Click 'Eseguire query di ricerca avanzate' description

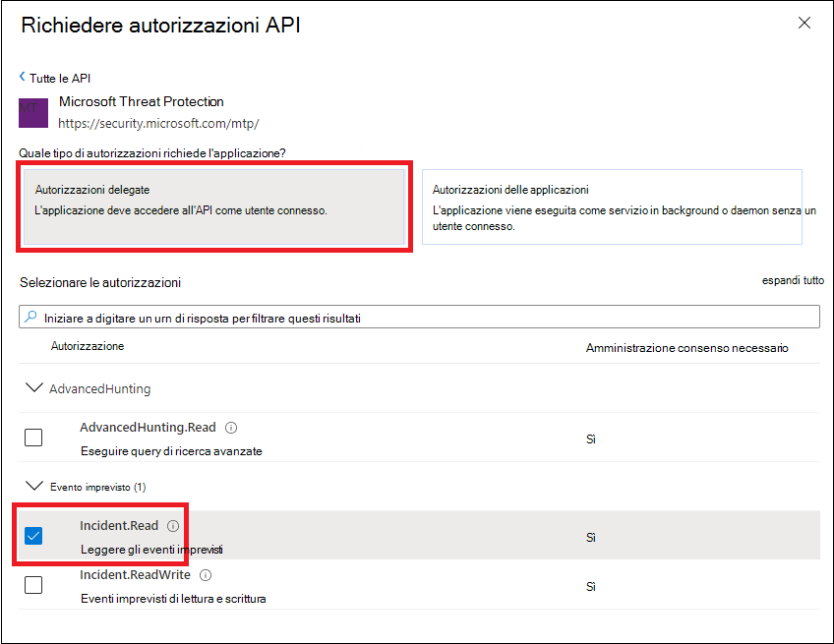171,451
